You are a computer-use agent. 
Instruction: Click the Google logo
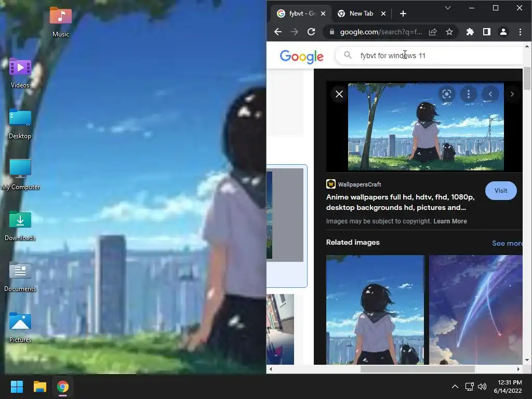[x=302, y=56]
